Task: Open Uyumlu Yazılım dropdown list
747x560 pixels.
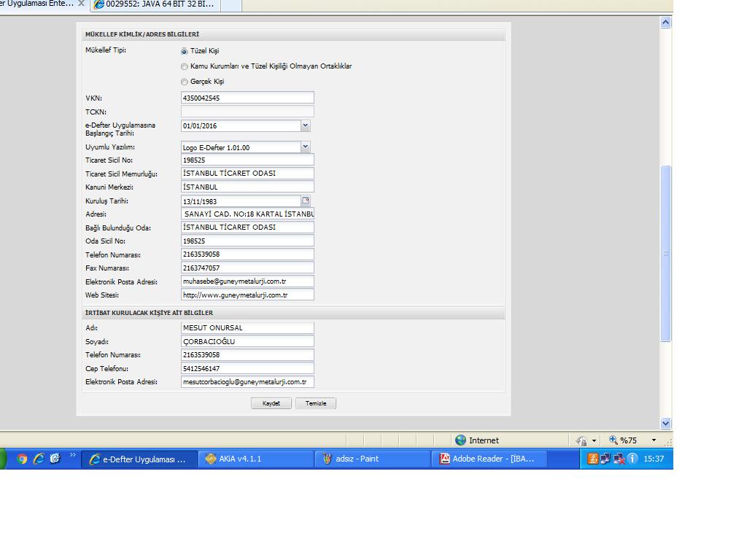Action: click(305, 147)
